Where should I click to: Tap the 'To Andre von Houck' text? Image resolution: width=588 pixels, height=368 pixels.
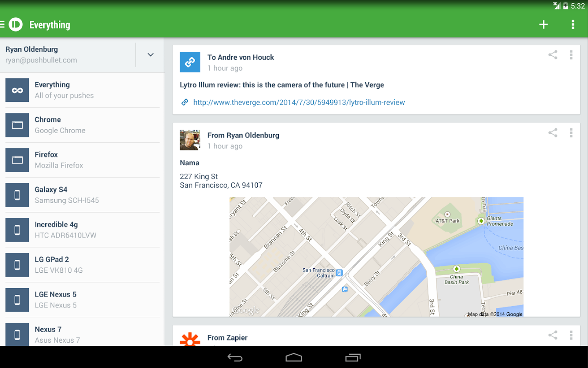(241, 57)
